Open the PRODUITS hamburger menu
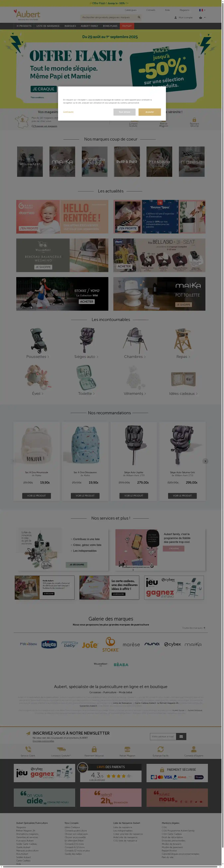224x868 pixels. (24, 26)
